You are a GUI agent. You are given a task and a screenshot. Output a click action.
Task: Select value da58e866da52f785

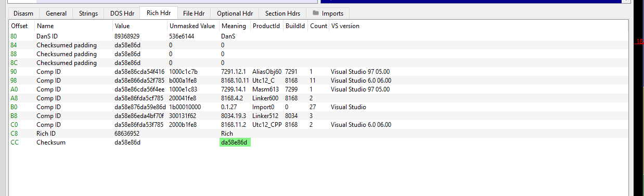[139, 81]
